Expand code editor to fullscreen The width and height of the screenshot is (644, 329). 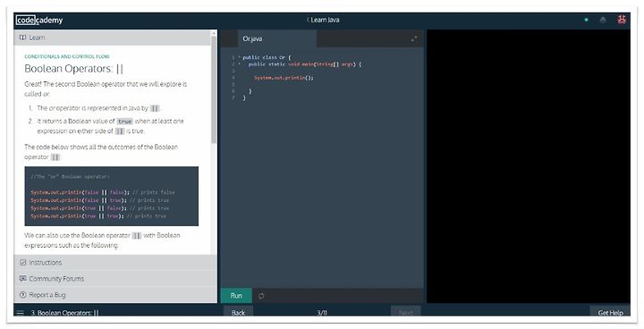tap(413, 39)
